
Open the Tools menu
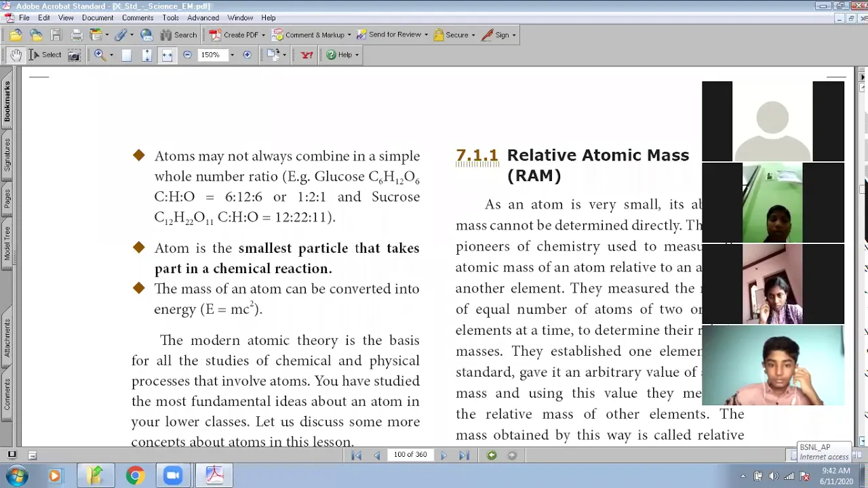(171, 18)
